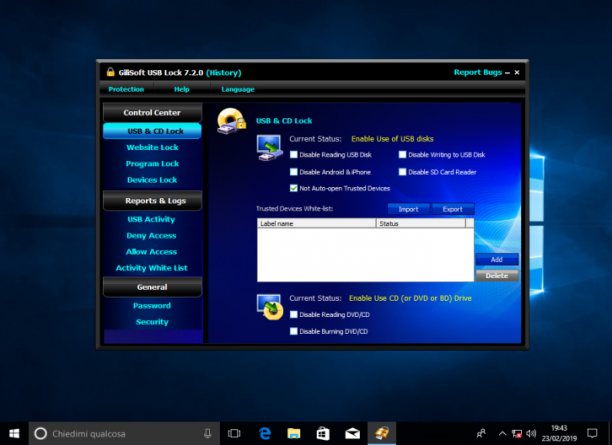This screenshot has height=445, width=612.
Task: Open File Explorer from taskbar
Action: pyautogui.click(x=294, y=433)
